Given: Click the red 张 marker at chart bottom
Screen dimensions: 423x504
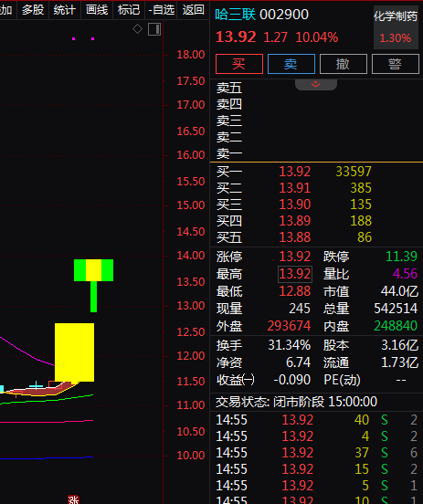Looking at the screenshot, I should click(x=73, y=499).
